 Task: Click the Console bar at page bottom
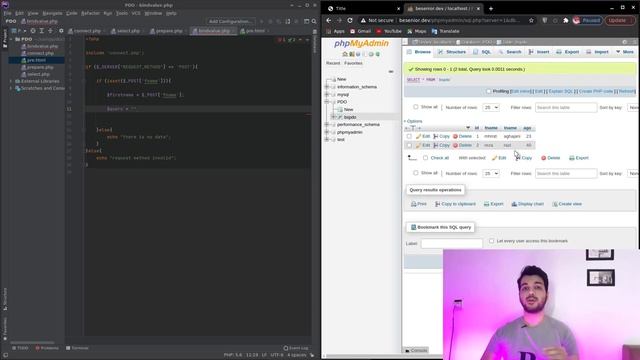point(416,351)
